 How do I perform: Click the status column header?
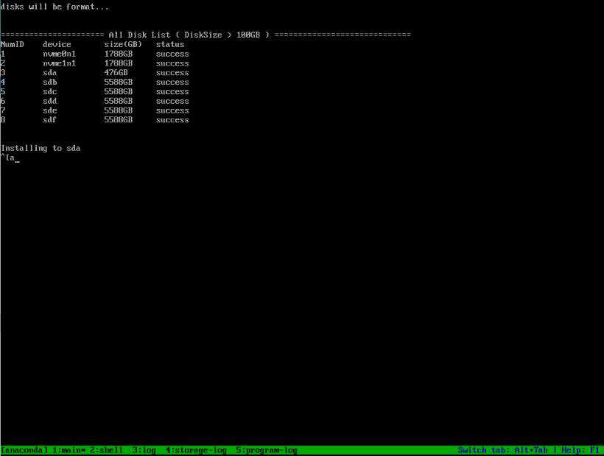coord(171,45)
